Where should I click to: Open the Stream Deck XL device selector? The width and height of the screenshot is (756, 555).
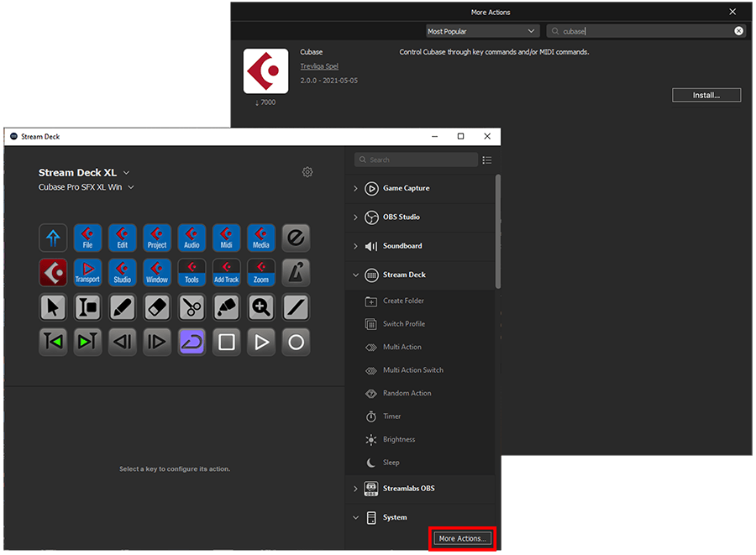pos(125,172)
